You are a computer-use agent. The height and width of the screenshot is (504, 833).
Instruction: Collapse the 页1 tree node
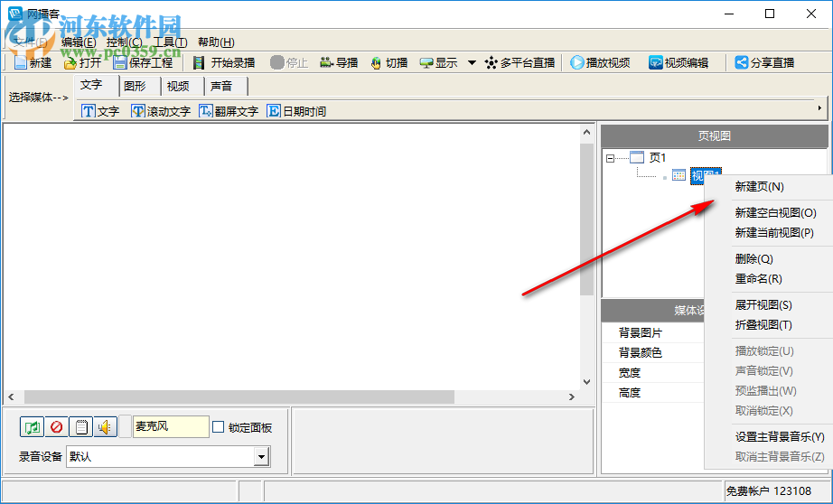pyautogui.click(x=611, y=158)
